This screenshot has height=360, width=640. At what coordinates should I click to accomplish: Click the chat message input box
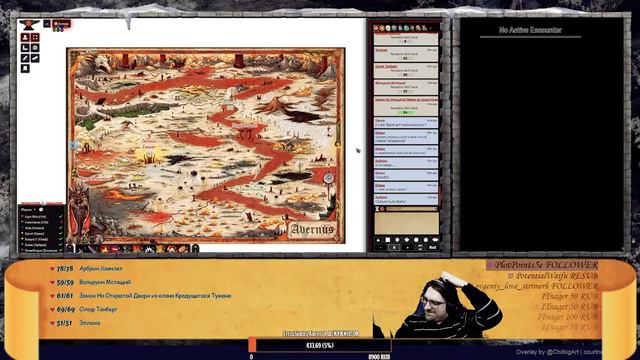[x=407, y=223]
